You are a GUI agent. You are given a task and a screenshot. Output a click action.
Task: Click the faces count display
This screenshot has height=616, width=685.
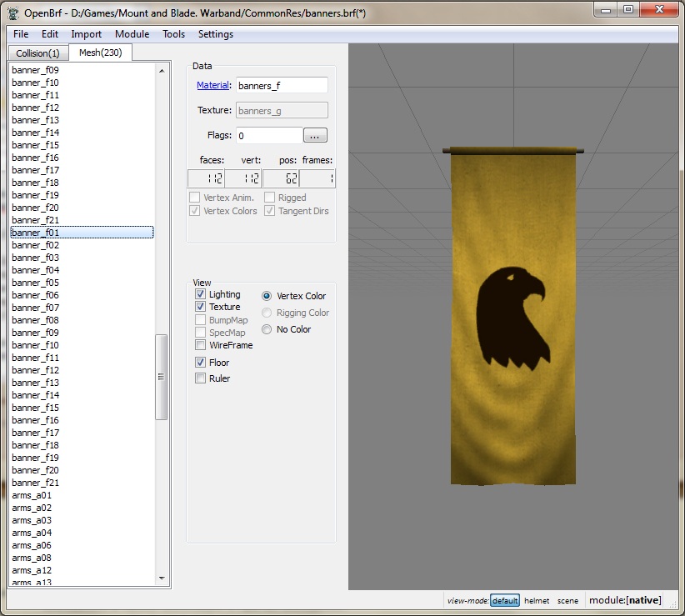tap(206, 178)
